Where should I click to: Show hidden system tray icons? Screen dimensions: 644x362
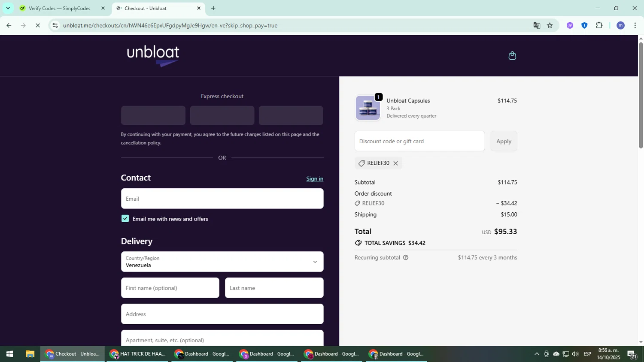(537, 354)
